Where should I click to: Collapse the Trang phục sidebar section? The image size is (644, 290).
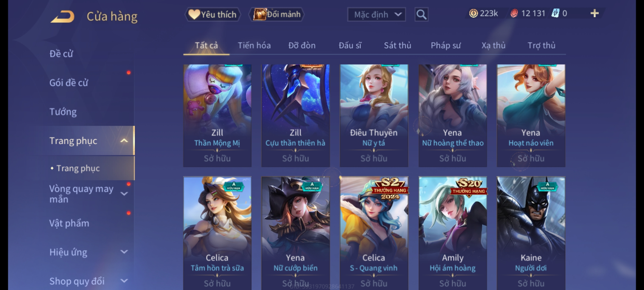(x=124, y=141)
